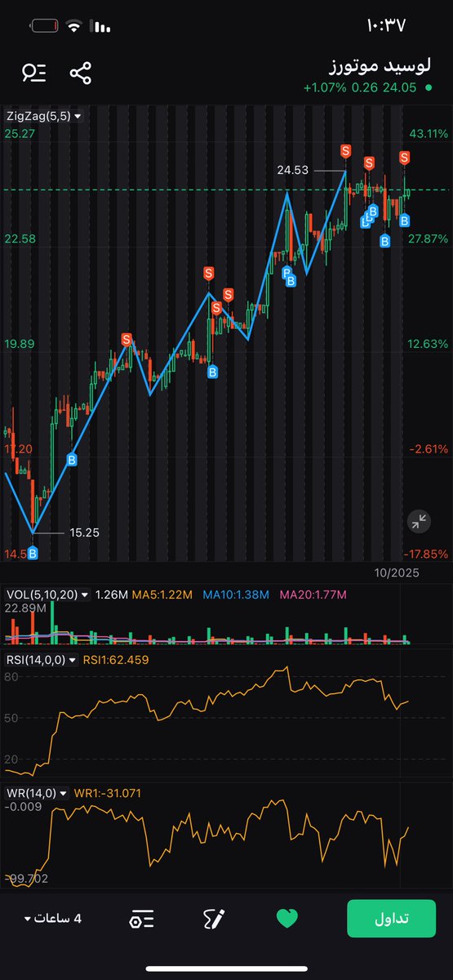
Task: Tap the 24.53 high price label
Action: [293, 170]
